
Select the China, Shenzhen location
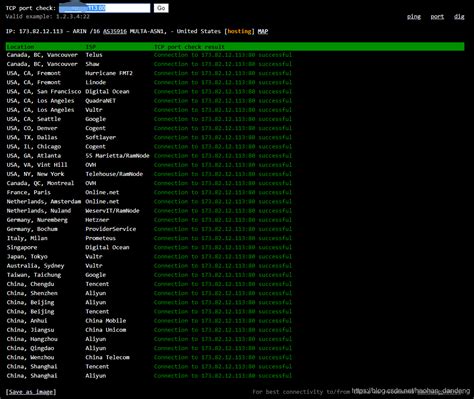coord(32,293)
